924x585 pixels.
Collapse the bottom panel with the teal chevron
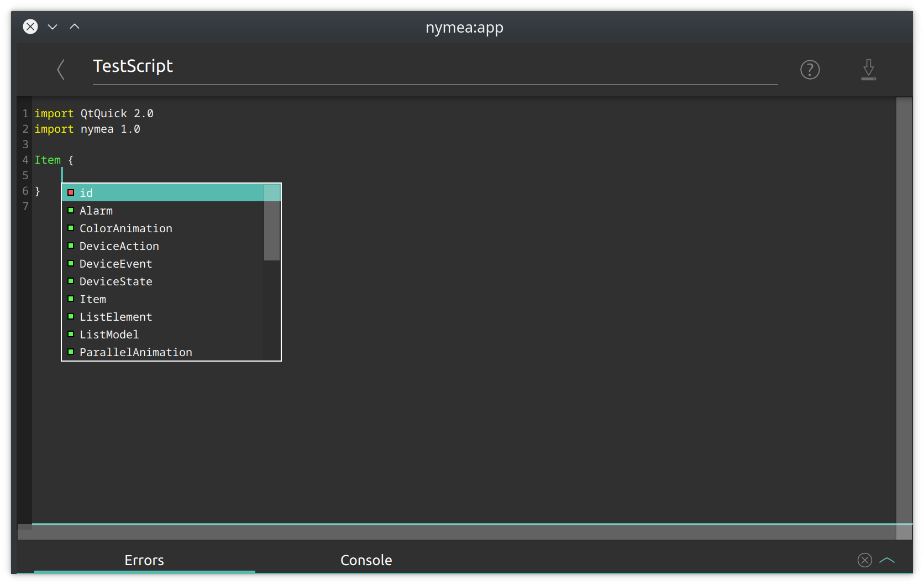coord(887,560)
